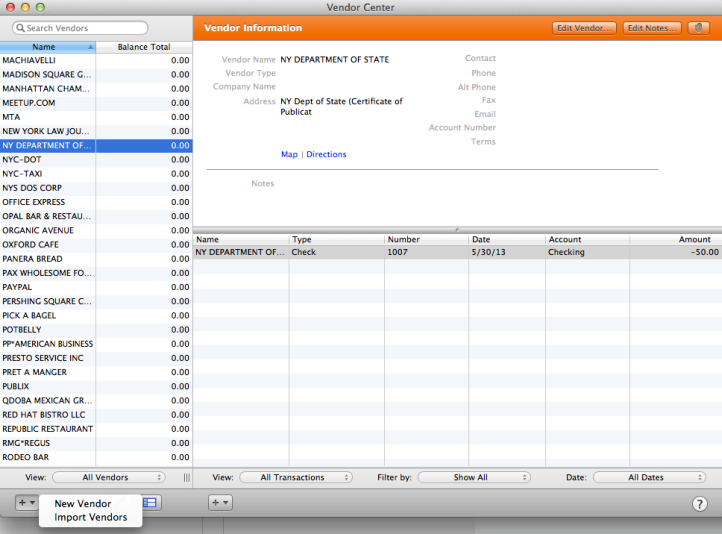Open the attachments paperclip button

[x=699, y=28]
